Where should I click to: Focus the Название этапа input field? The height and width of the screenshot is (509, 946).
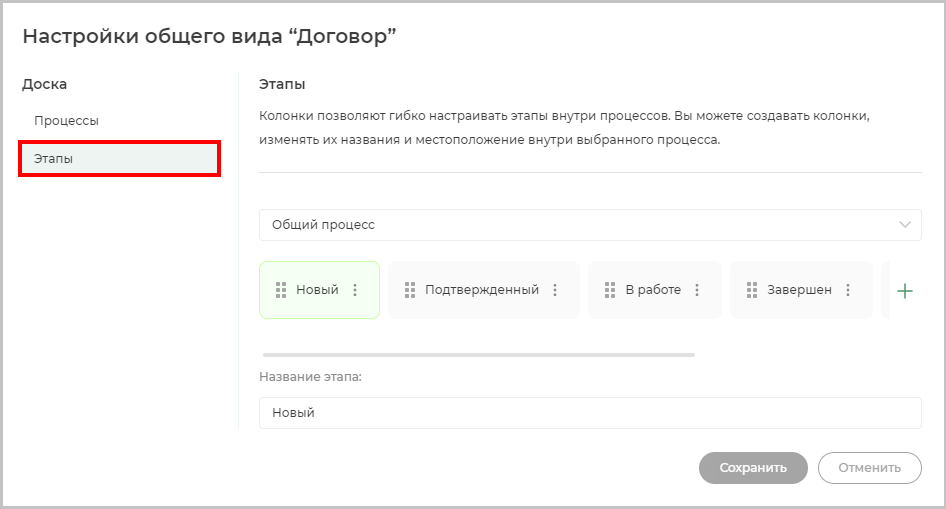[x=590, y=413]
